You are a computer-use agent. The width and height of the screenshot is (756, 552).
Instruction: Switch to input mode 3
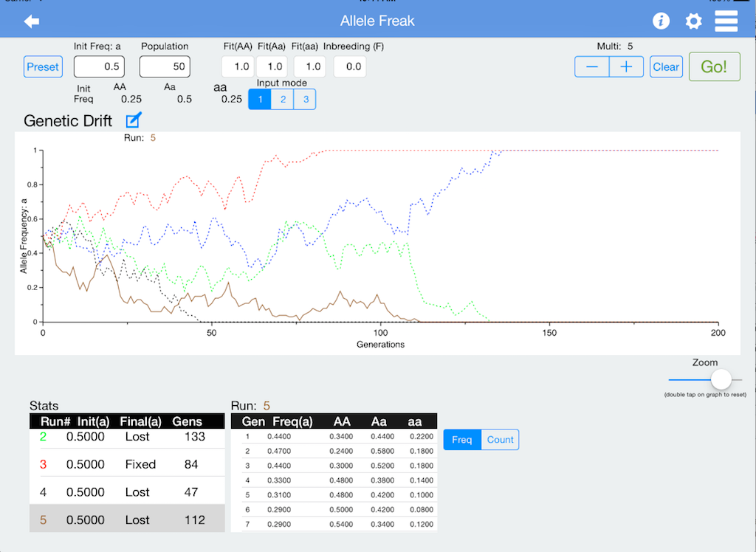tap(305, 100)
